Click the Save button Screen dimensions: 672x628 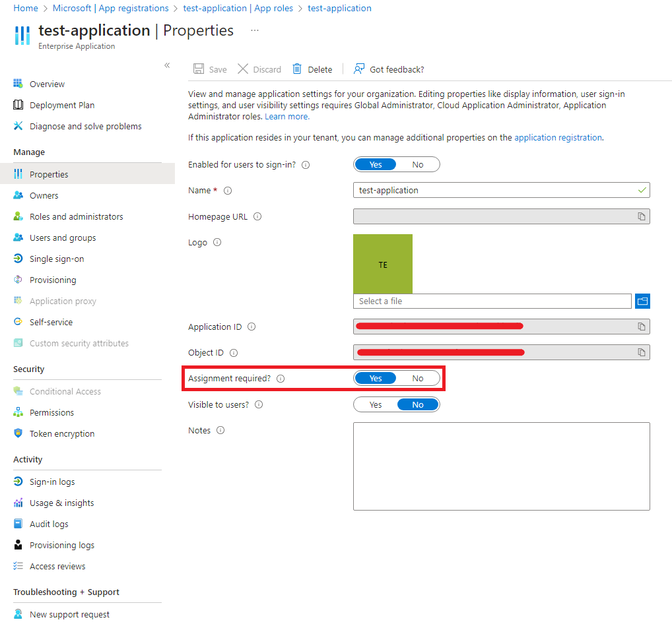click(210, 69)
